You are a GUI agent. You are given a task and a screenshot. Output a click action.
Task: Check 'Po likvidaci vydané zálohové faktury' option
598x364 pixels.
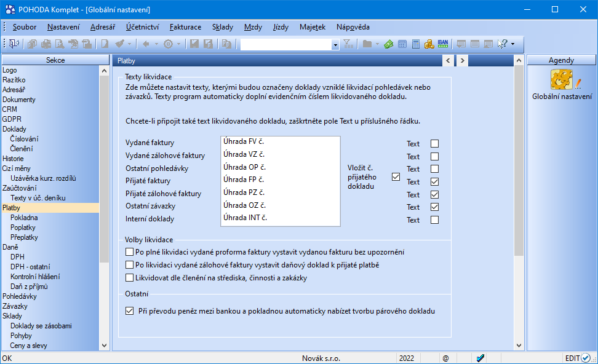pyautogui.click(x=129, y=265)
